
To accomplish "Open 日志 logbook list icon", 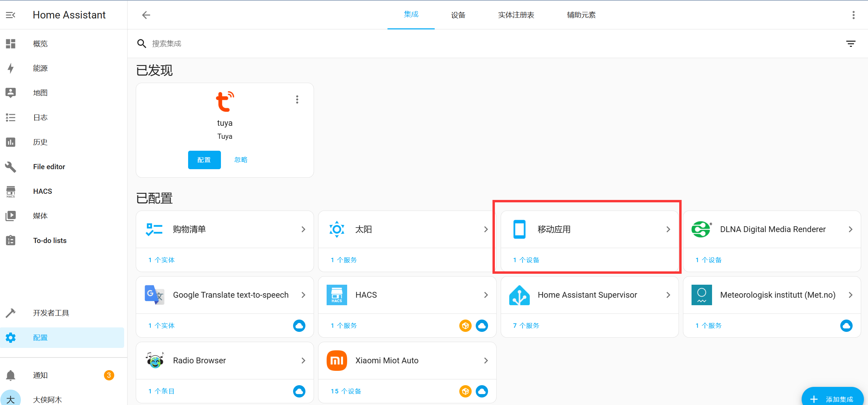I will (x=11, y=118).
